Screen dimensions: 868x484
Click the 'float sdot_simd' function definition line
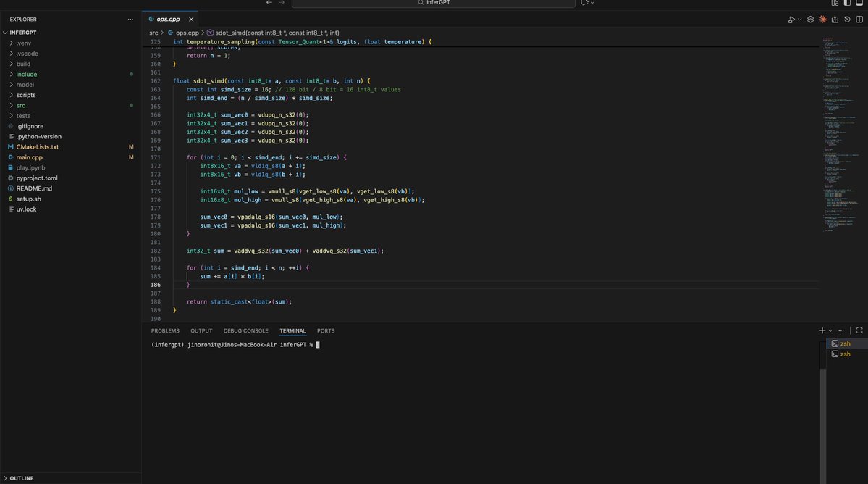pyautogui.click(x=271, y=81)
